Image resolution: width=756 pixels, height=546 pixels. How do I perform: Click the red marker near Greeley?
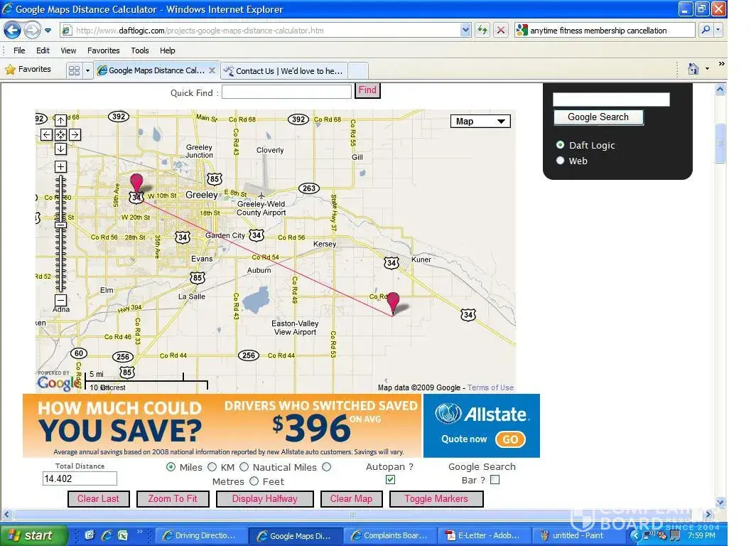pyautogui.click(x=137, y=183)
